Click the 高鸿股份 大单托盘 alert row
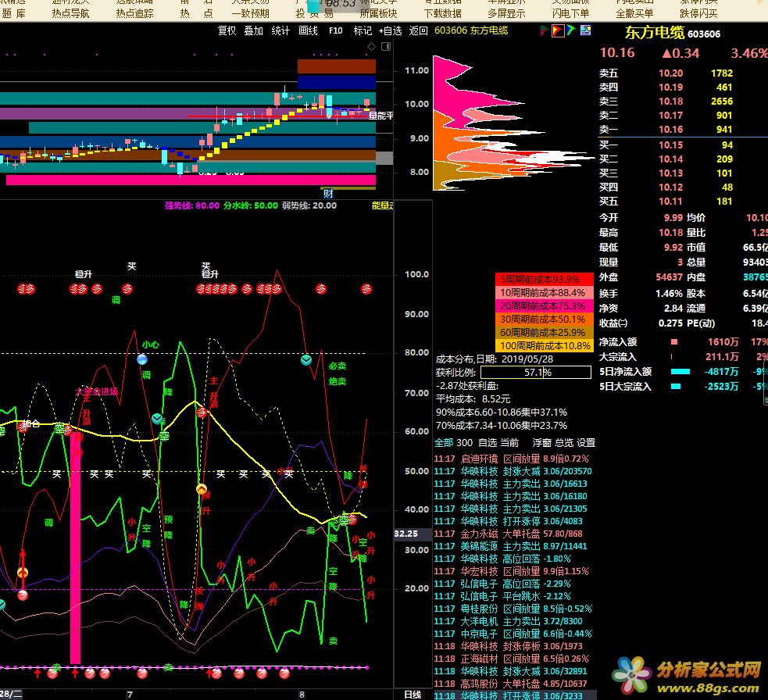The height and width of the screenshot is (700, 768). pyautogui.click(x=512, y=684)
